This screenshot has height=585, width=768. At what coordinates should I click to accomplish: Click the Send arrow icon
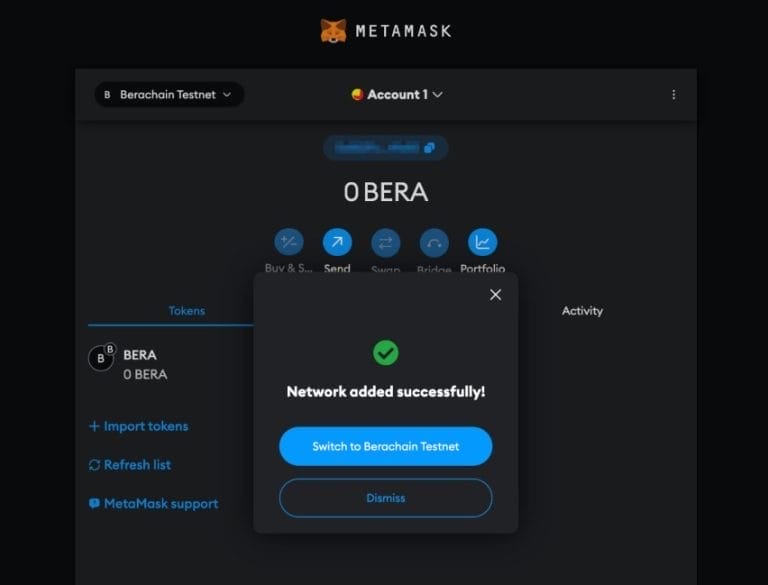[337, 242]
